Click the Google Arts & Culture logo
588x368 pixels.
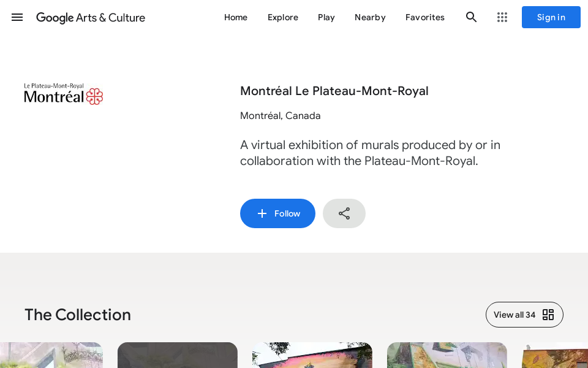click(x=91, y=18)
